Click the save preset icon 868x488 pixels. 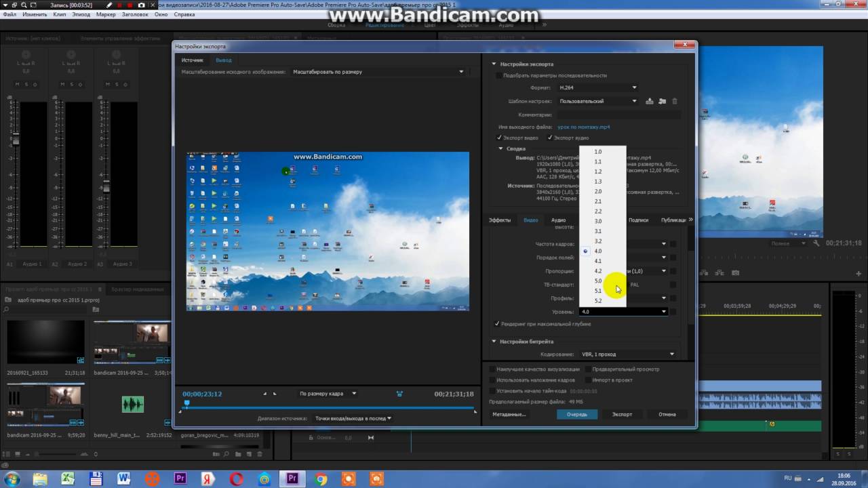coord(650,101)
